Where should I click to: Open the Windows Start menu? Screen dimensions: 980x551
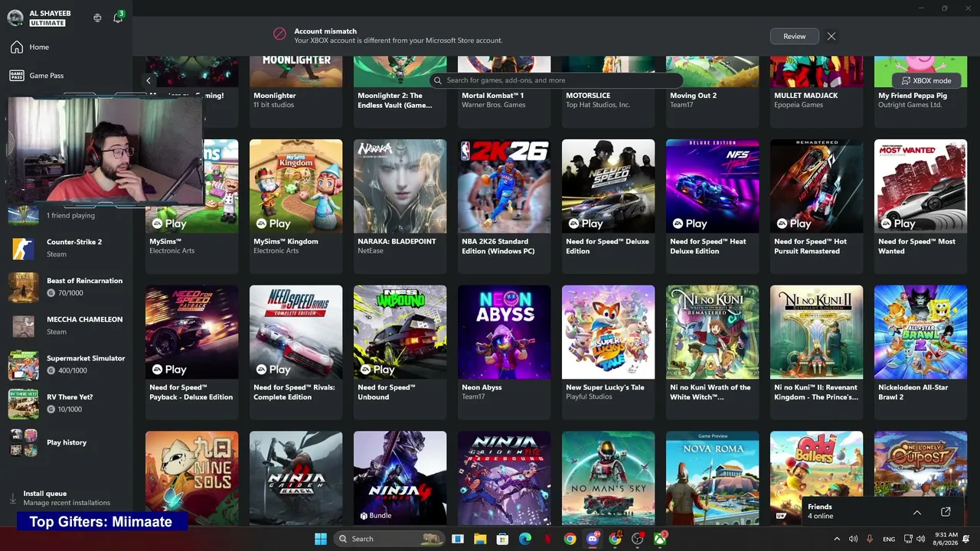point(321,539)
